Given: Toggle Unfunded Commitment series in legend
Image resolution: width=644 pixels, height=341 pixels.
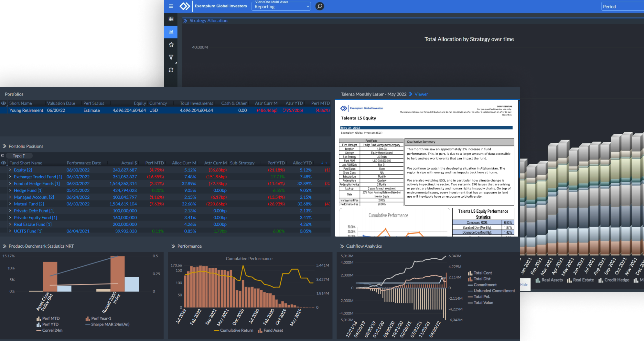Looking at the screenshot, I should point(491,291).
